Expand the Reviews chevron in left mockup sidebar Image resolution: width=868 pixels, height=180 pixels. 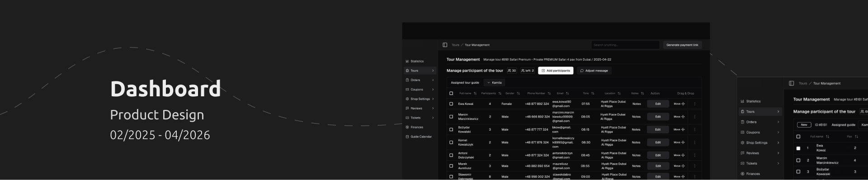click(x=433, y=109)
